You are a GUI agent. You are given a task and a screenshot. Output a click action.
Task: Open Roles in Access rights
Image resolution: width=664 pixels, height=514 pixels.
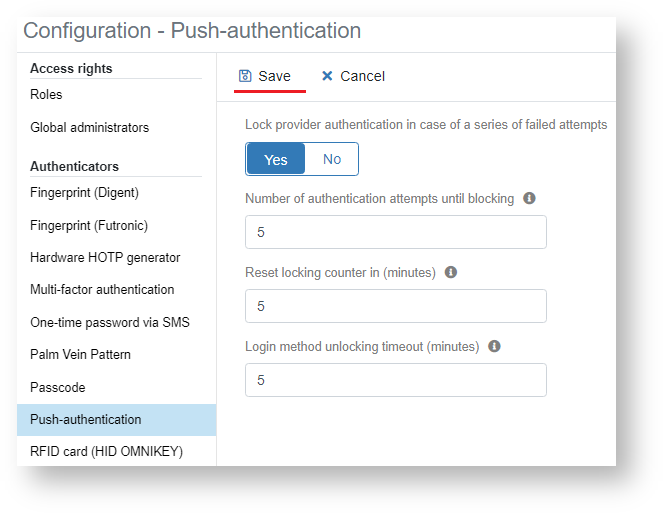(x=46, y=95)
